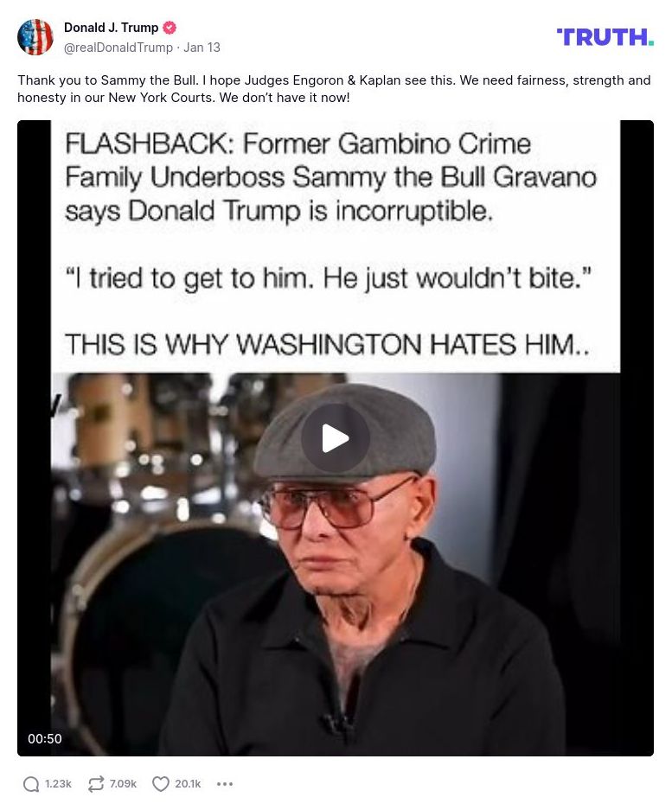672x810 pixels.
Task: Play the video with center play button
Action: point(336,438)
